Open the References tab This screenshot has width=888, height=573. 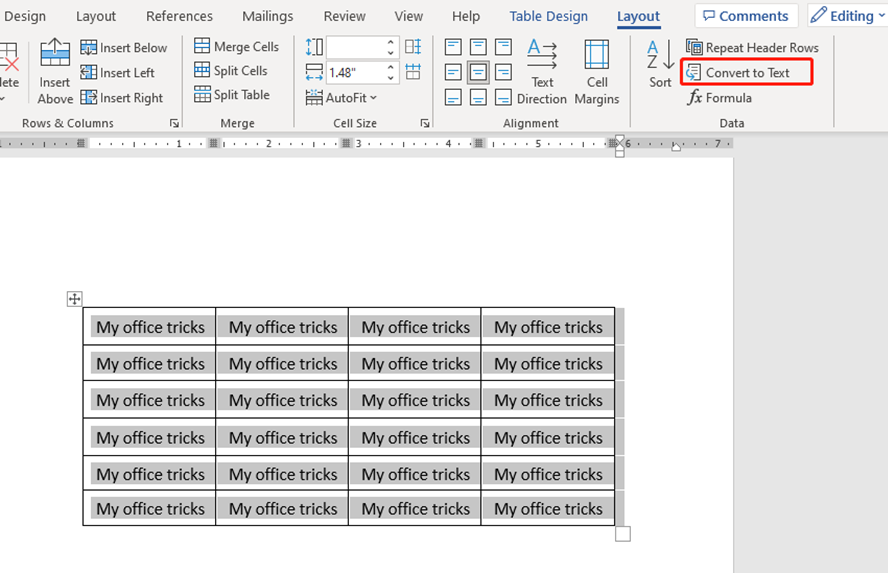(x=180, y=16)
